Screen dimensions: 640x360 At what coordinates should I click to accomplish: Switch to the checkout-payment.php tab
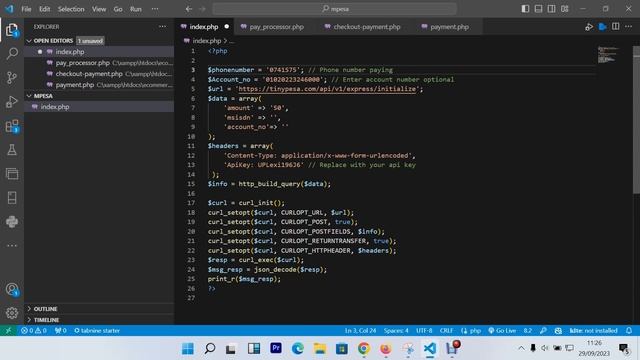click(x=362, y=27)
